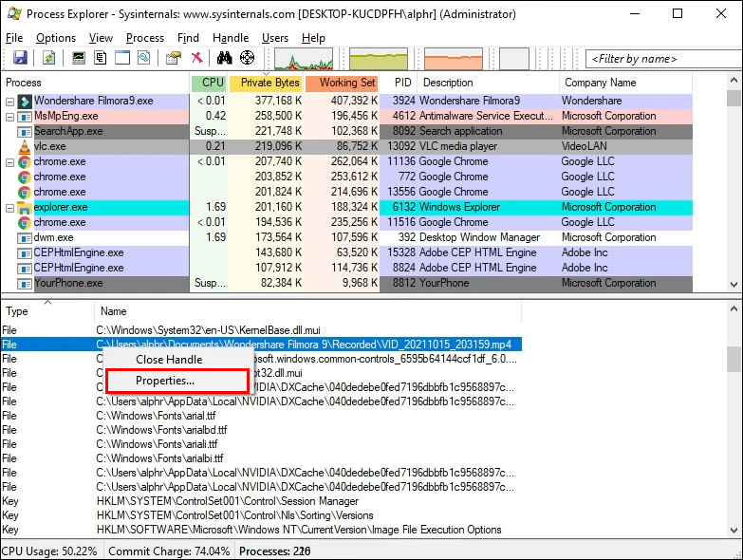This screenshot has height=560, width=743.
Task: Open Find Handle with the binoculars icon
Action: point(224,58)
